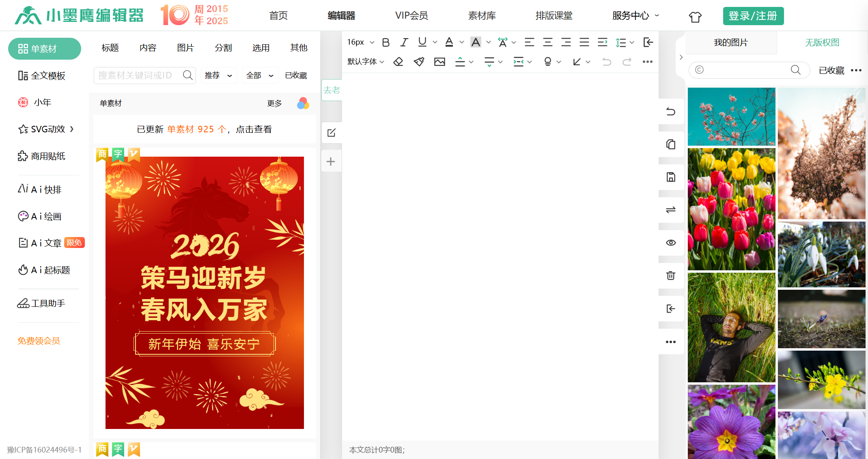
Task: Align text left
Action: 530,42
